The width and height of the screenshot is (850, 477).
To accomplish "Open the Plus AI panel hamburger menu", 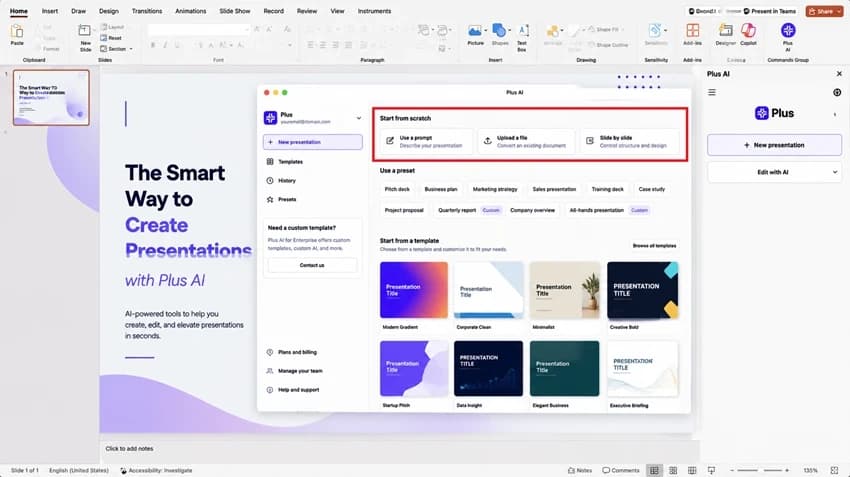I will tap(712, 92).
